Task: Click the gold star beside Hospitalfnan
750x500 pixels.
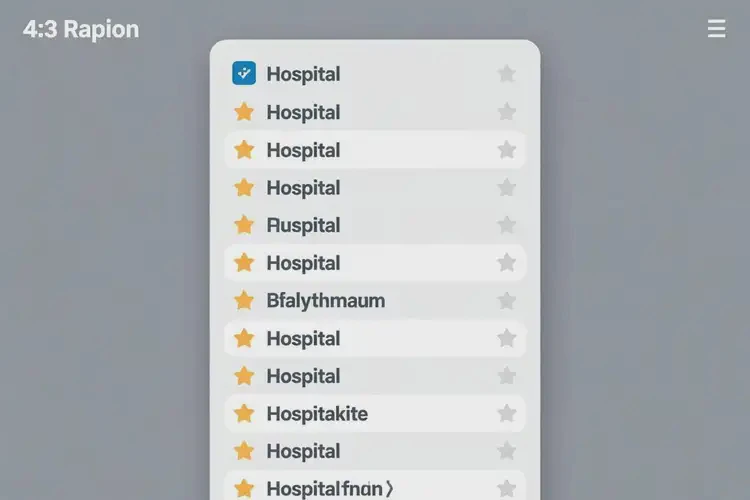Action: tap(243, 488)
